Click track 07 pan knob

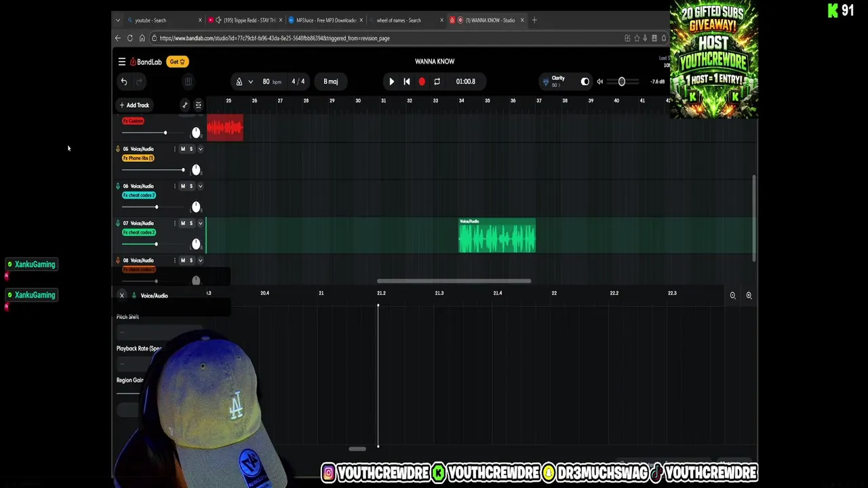196,244
